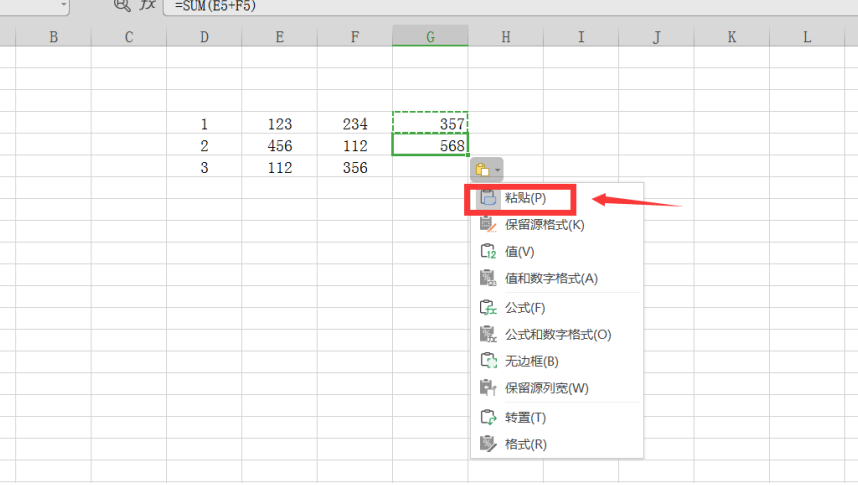The width and height of the screenshot is (858, 486).
Task: Select column L header
Action: [x=807, y=37]
